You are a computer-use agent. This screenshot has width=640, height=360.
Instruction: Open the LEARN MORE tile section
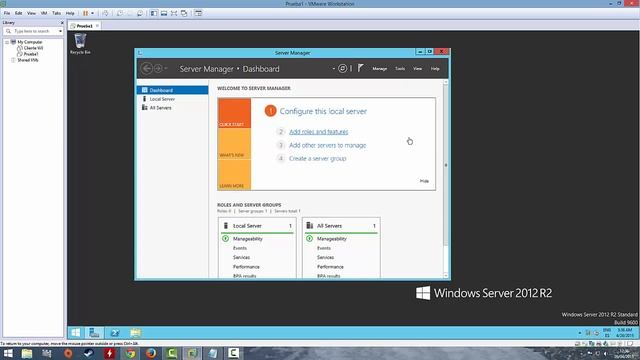coord(234,174)
